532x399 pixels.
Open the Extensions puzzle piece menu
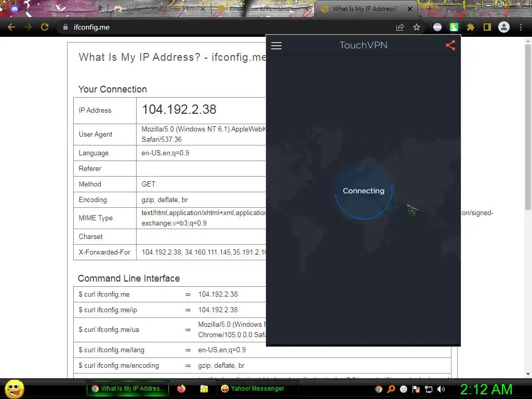click(x=470, y=27)
